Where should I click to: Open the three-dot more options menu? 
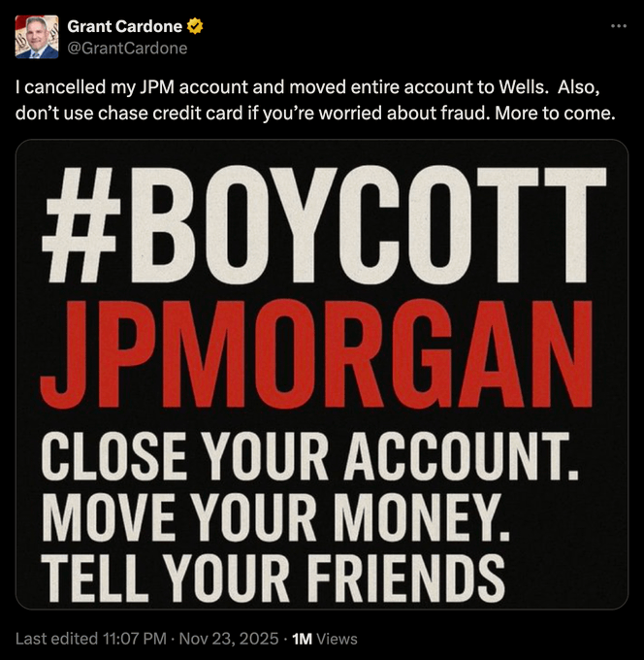tap(619, 26)
